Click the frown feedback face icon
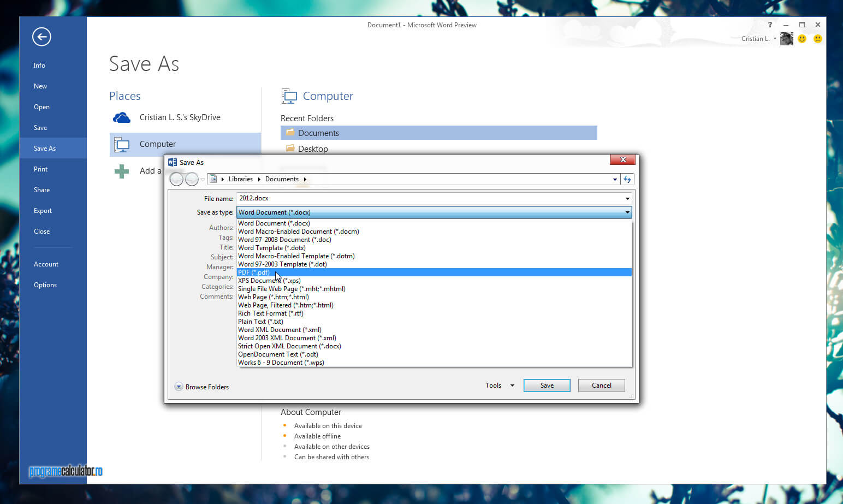 click(818, 39)
